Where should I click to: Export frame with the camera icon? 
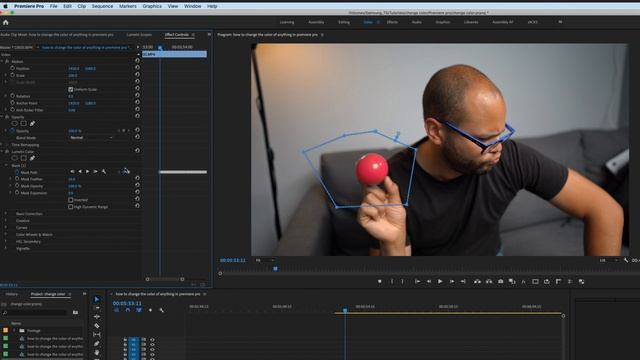point(500,281)
